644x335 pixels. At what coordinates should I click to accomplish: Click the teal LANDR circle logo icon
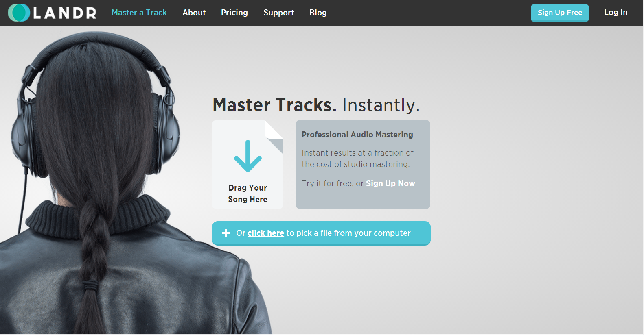pyautogui.click(x=19, y=13)
